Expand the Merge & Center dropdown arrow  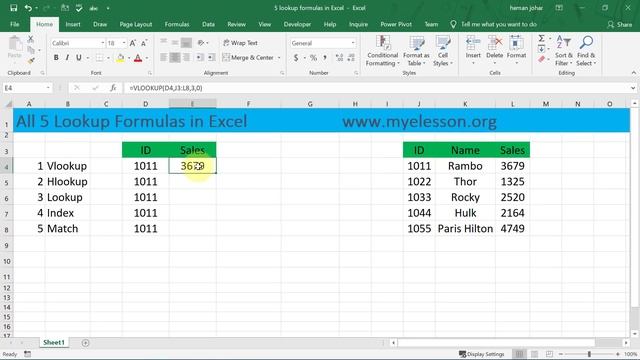click(279, 58)
